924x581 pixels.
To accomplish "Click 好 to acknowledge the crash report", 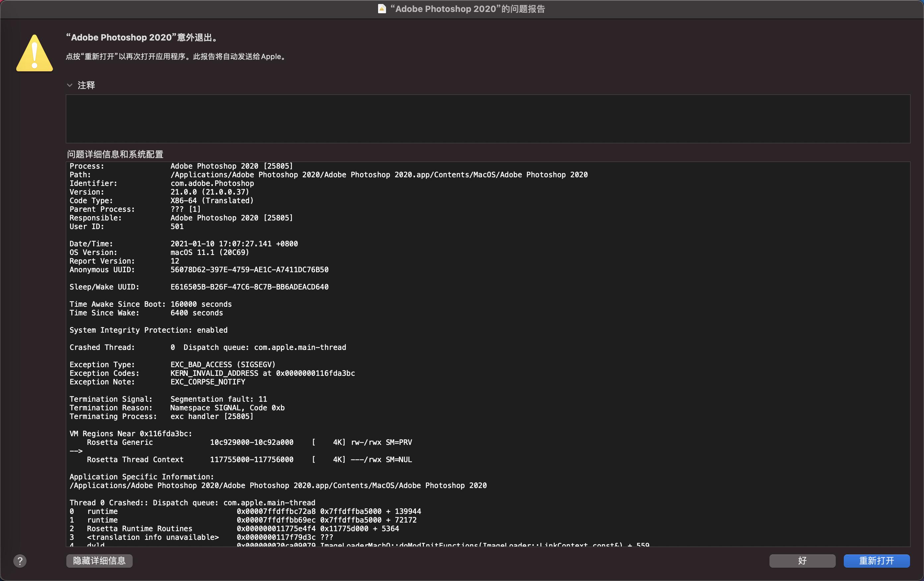I will coord(802,561).
